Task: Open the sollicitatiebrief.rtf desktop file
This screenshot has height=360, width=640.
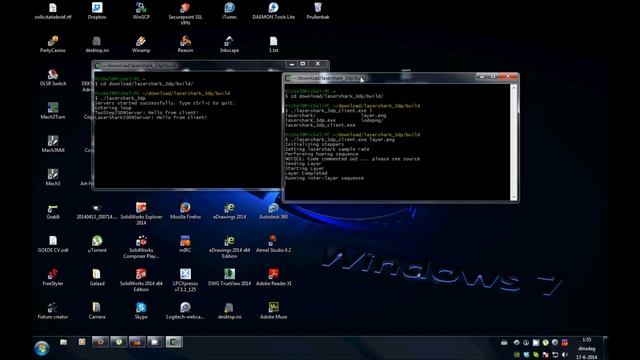Action: click(x=53, y=11)
